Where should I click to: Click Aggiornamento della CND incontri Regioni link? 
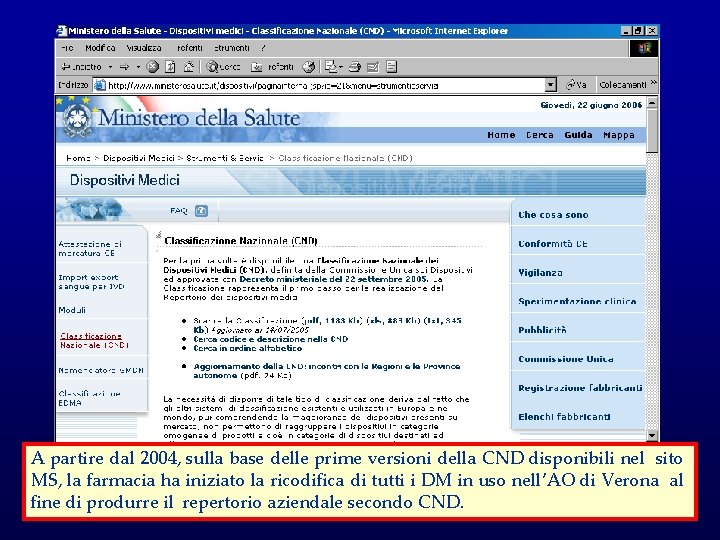pos(326,371)
